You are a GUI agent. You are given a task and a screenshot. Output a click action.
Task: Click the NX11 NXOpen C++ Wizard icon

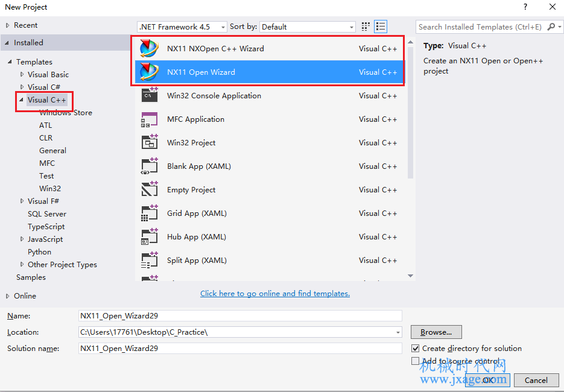coord(149,49)
